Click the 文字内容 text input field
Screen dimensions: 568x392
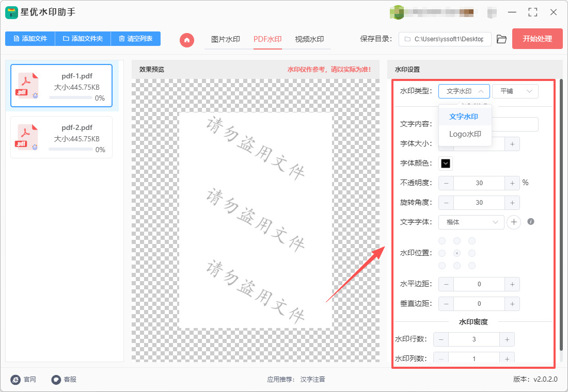pos(488,124)
